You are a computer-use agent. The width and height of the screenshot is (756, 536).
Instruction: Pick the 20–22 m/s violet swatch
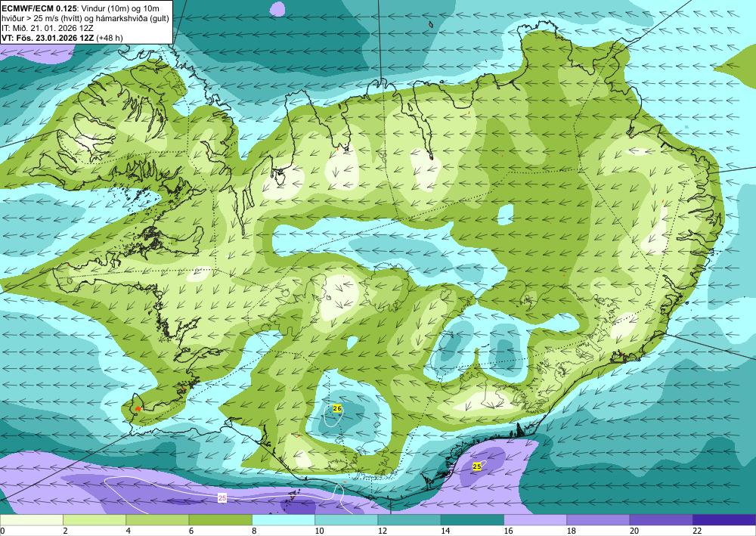pos(661,520)
